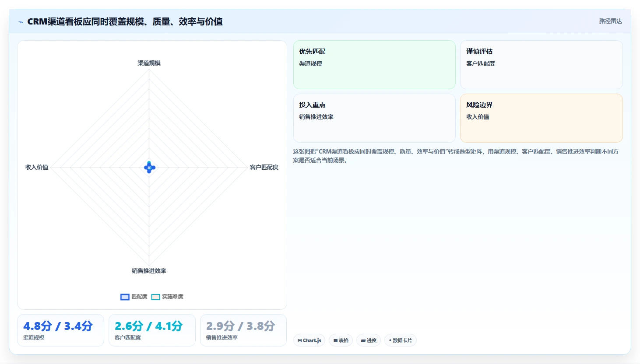Click the 进度 tag

369,340
